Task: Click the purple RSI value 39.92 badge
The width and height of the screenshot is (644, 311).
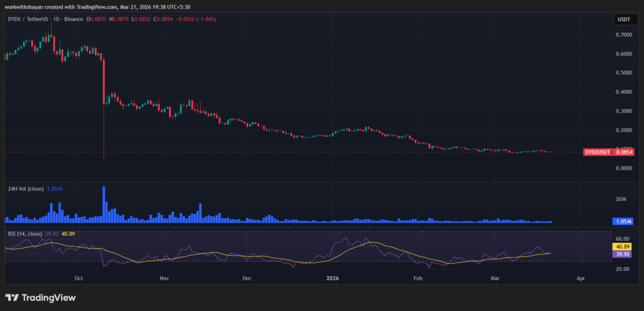Action: (x=621, y=254)
